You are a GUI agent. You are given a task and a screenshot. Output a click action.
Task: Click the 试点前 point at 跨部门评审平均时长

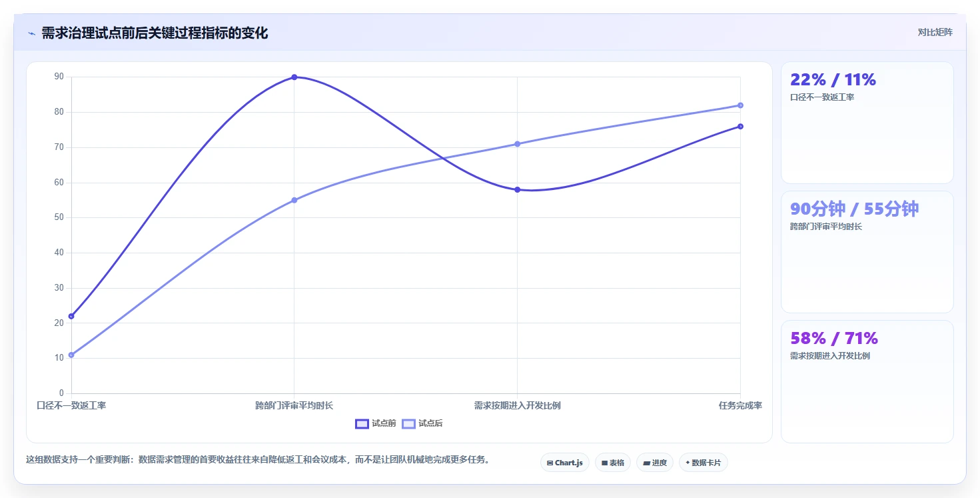pos(294,77)
